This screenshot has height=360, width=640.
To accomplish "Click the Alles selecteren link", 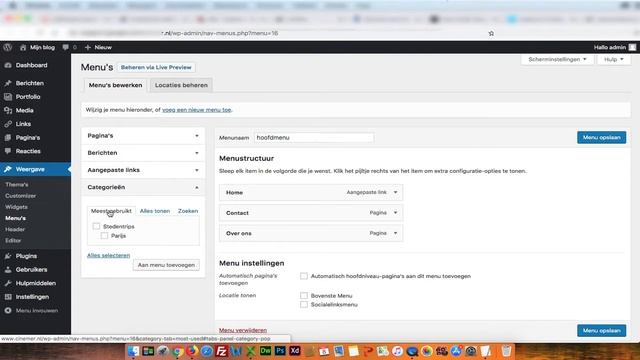I will (109, 256).
